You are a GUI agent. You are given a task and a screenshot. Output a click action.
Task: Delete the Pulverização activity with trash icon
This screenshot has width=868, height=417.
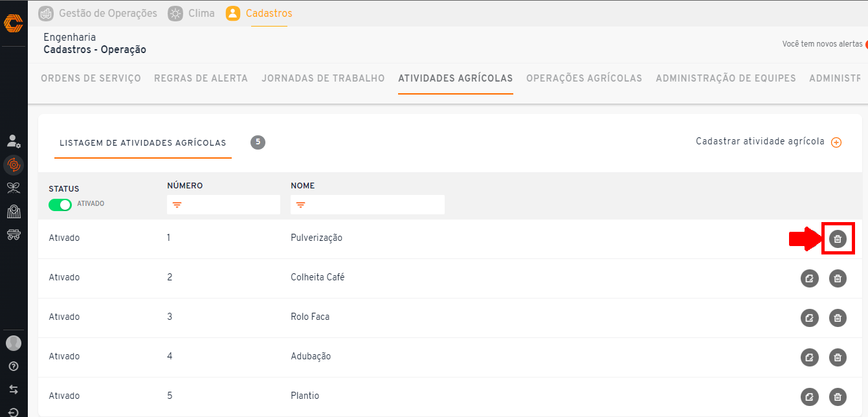click(x=838, y=239)
